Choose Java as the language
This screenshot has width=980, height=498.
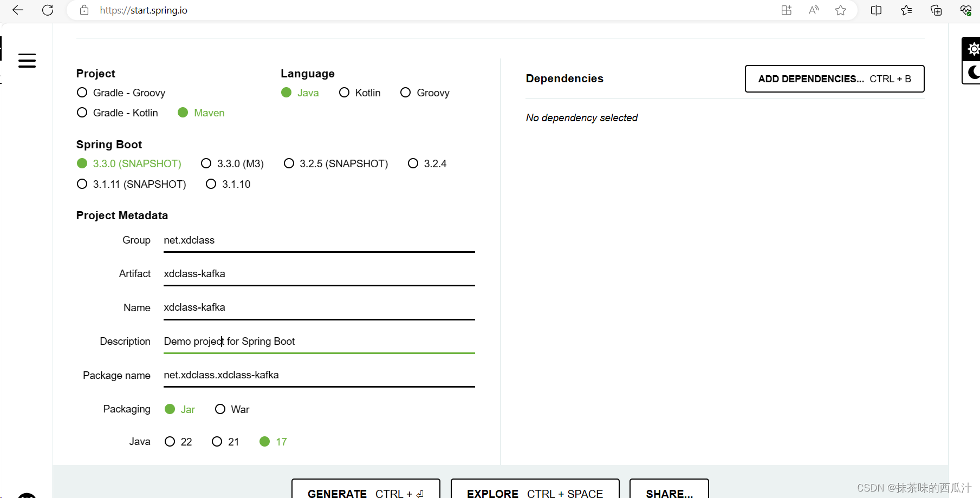point(300,93)
